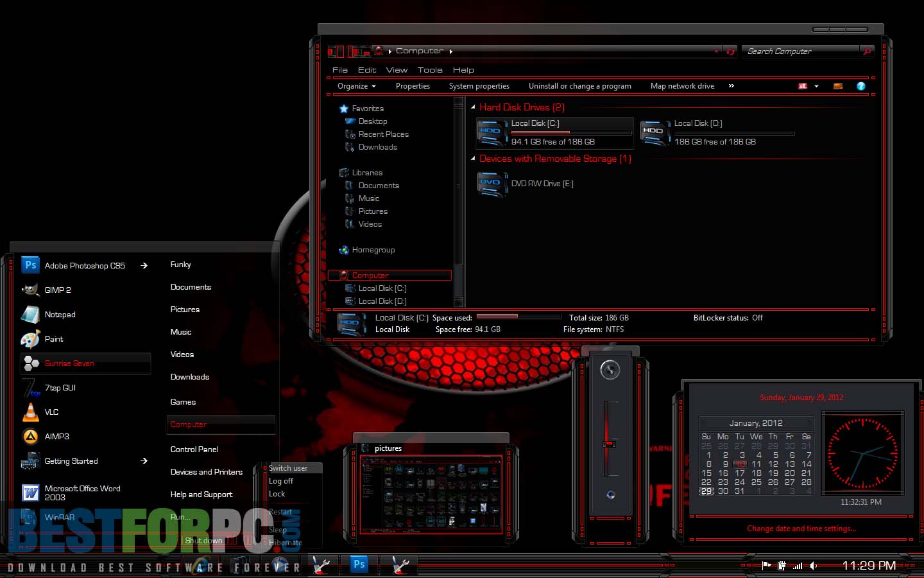Show the preview pane icon in toolbar

coord(838,86)
